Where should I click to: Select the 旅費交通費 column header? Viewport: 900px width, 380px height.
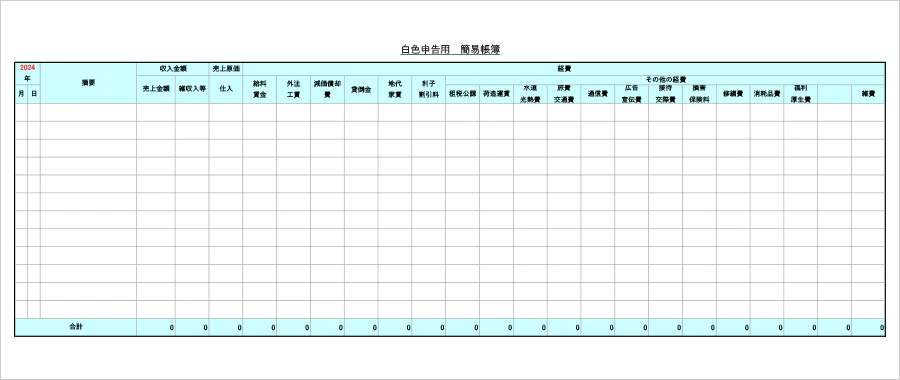[x=564, y=94]
